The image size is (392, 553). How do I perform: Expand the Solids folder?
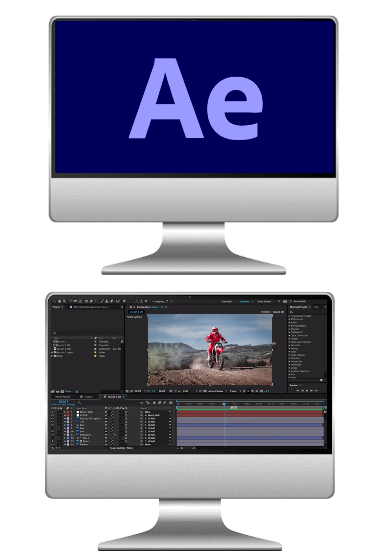click(x=52, y=356)
